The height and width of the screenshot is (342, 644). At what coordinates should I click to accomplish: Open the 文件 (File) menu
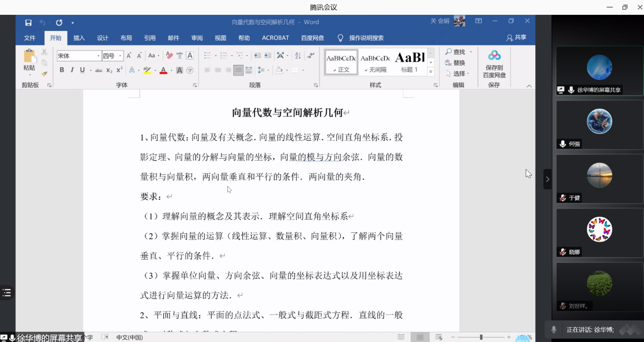tap(30, 38)
